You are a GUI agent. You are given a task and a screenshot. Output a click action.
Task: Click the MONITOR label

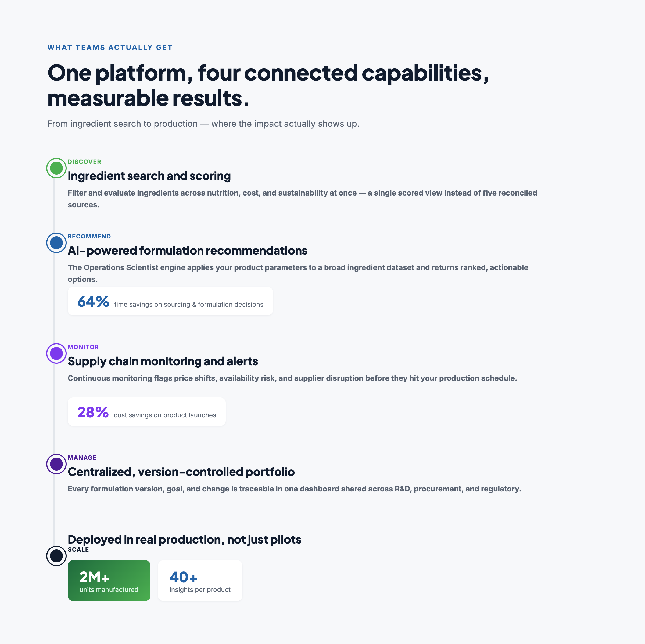83,347
